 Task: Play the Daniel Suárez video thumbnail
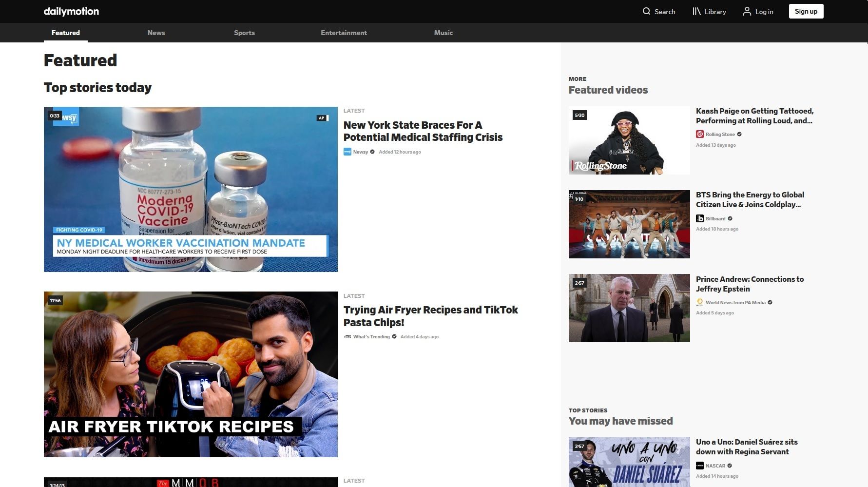(x=629, y=462)
